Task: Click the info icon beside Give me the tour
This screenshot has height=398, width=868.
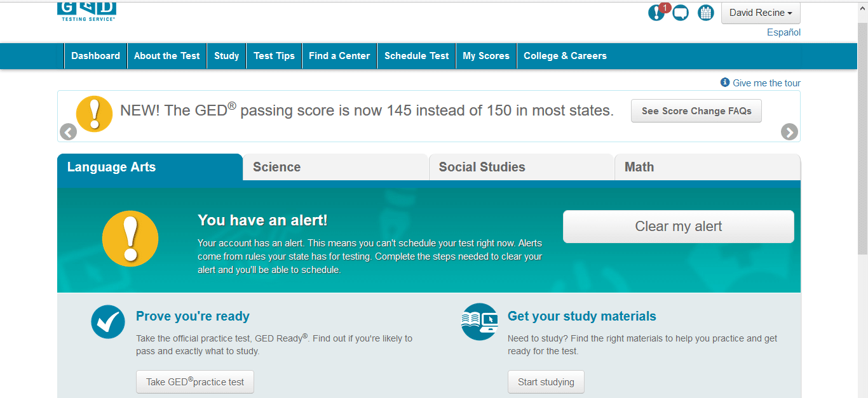Action: pyautogui.click(x=725, y=83)
